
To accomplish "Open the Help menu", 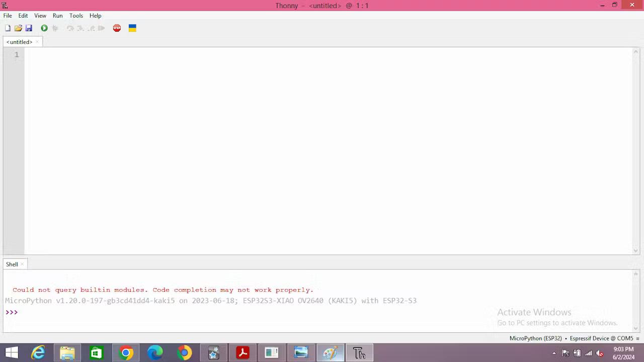I will (96, 16).
